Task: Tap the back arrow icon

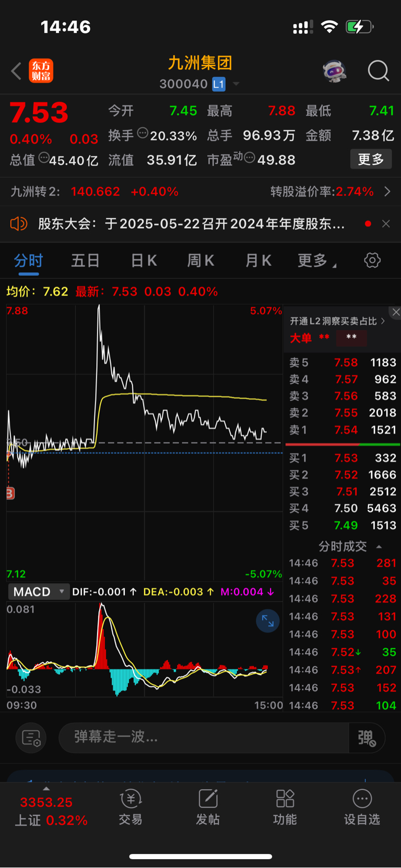Action: click(16, 71)
